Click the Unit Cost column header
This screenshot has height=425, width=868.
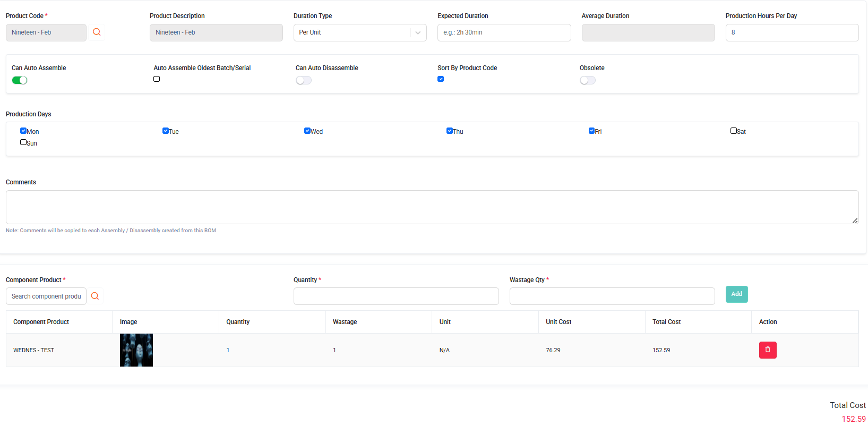pyautogui.click(x=558, y=322)
